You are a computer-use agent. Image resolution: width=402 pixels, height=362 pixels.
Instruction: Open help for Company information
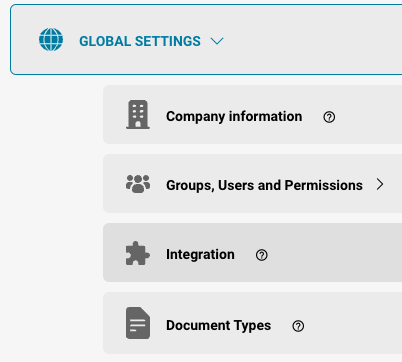tap(329, 117)
